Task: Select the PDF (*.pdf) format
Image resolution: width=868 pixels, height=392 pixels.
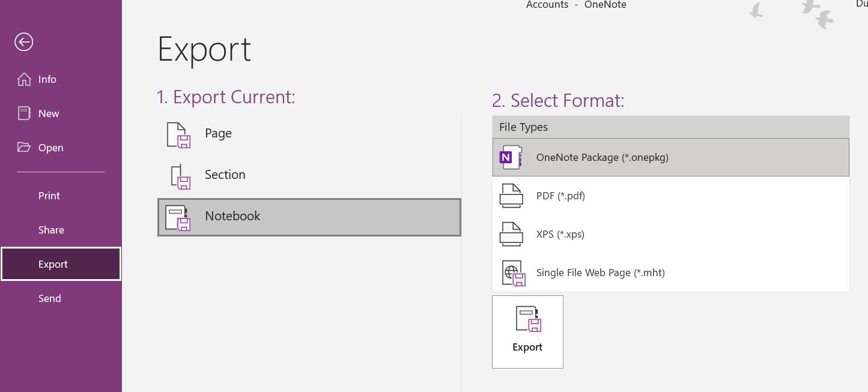Action: point(560,196)
